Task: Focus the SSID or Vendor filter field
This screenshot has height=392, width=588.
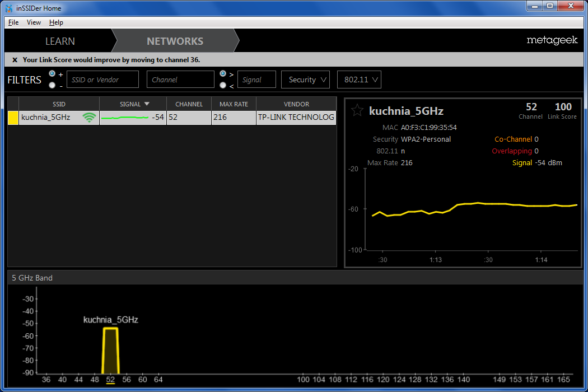Action: coord(102,80)
